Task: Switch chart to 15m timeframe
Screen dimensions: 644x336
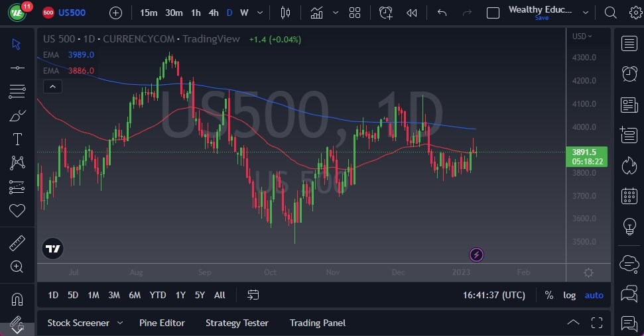Action: pyautogui.click(x=149, y=13)
